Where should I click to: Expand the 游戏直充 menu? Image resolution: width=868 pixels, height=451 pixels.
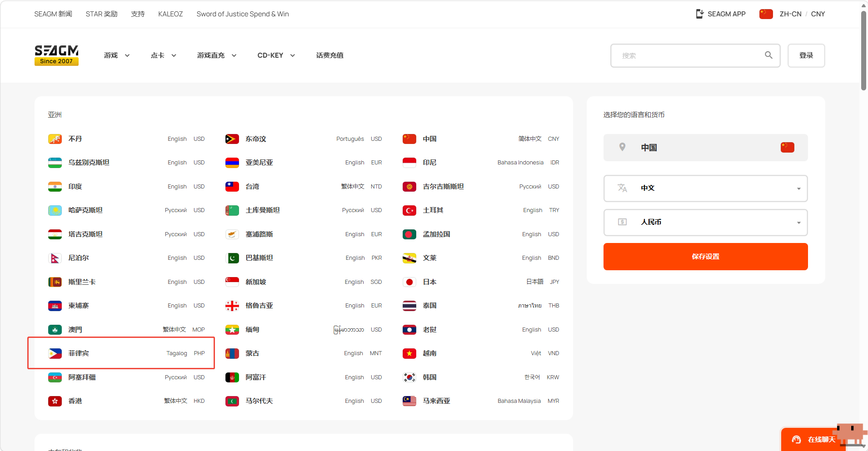pos(217,55)
